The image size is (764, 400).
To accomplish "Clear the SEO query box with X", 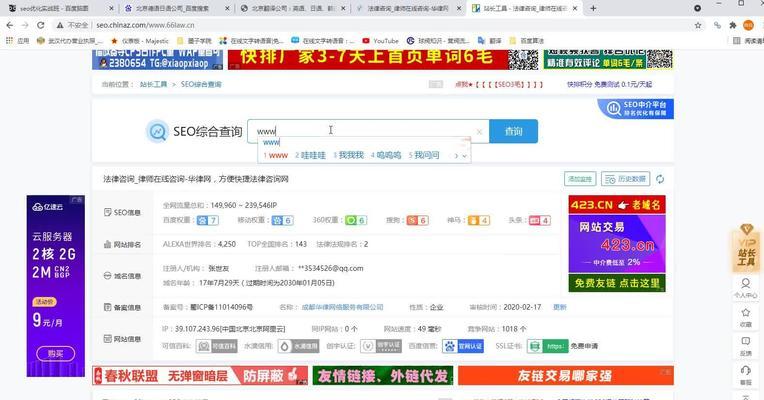I will tap(479, 132).
